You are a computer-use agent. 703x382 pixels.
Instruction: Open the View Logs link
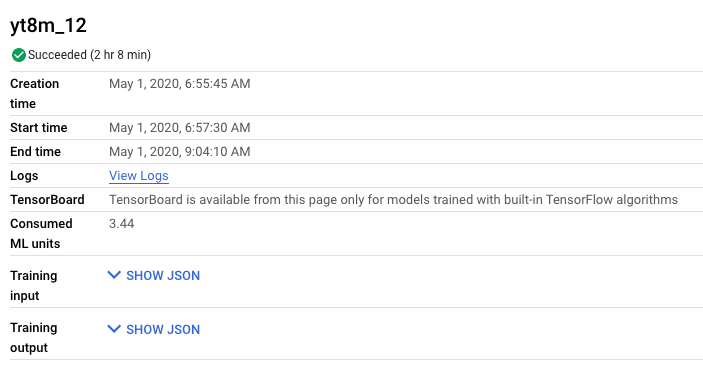tap(139, 176)
